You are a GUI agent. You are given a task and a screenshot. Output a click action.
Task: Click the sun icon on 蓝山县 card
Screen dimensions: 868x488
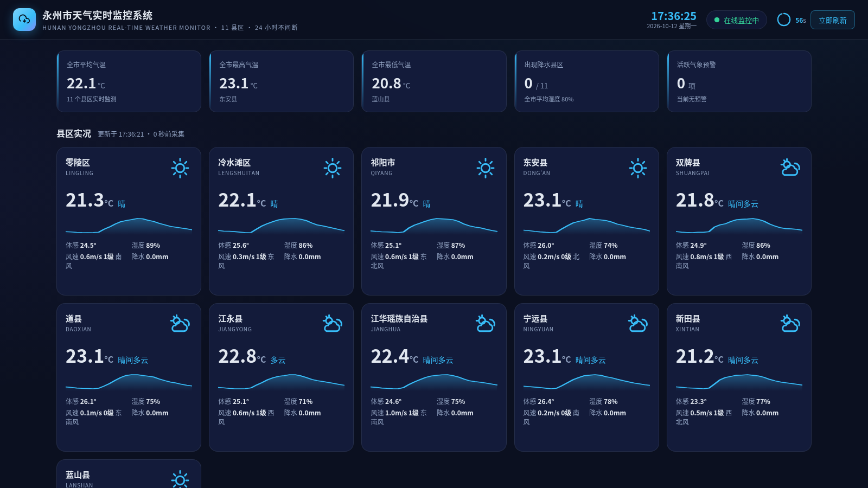coord(180,479)
